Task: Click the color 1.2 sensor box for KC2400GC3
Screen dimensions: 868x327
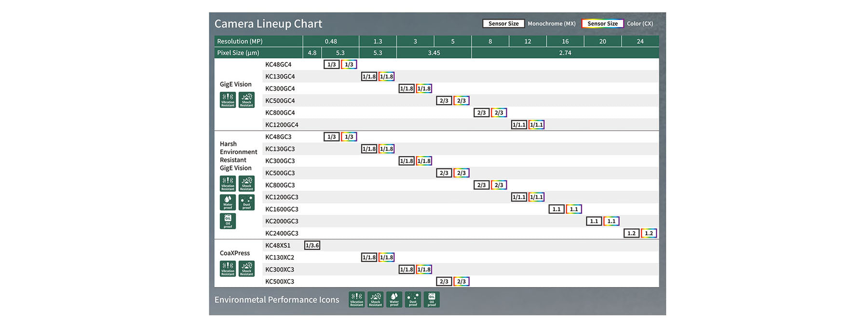Action: (649, 233)
